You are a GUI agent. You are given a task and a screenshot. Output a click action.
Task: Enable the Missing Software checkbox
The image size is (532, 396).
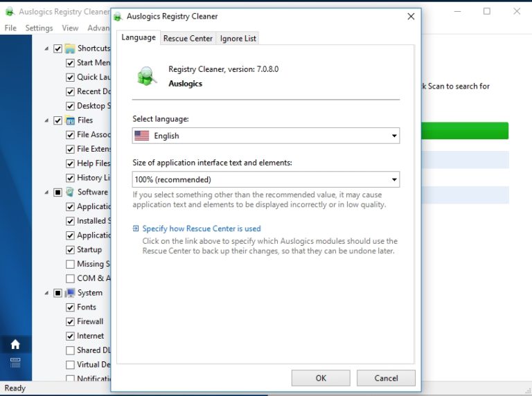pyautogui.click(x=70, y=264)
